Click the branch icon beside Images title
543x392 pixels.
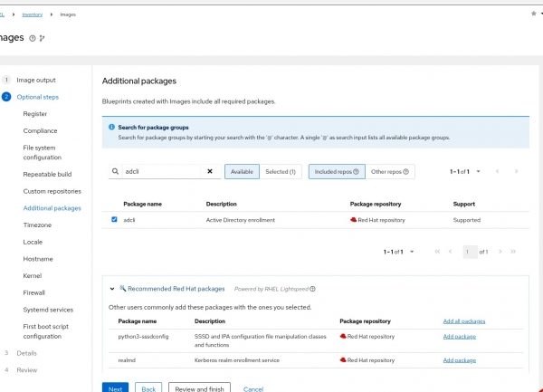click(x=42, y=38)
